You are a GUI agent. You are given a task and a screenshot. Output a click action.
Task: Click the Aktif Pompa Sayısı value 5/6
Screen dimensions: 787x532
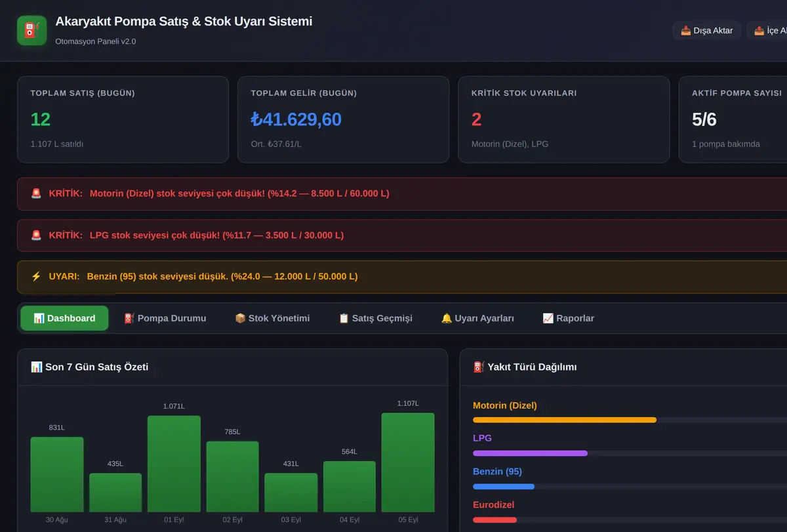click(704, 119)
